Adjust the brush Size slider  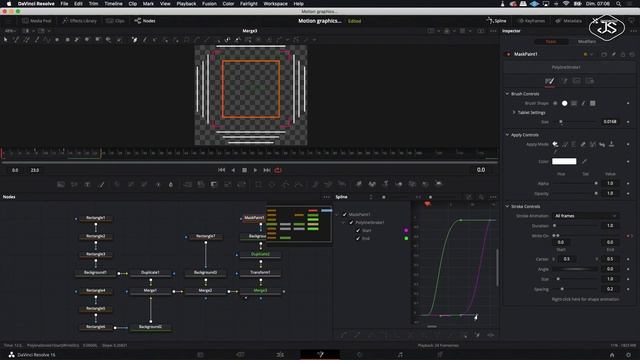(576, 122)
